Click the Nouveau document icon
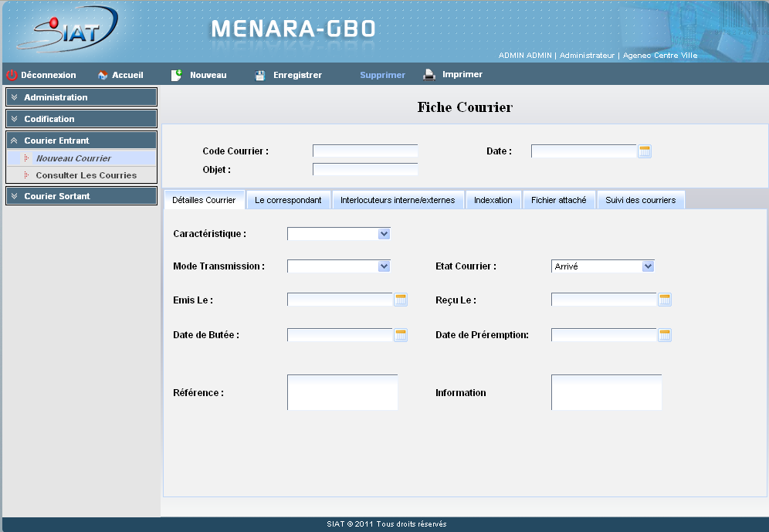The height and width of the screenshot is (532, 769). pyautogui.click(x=177, y=75)
